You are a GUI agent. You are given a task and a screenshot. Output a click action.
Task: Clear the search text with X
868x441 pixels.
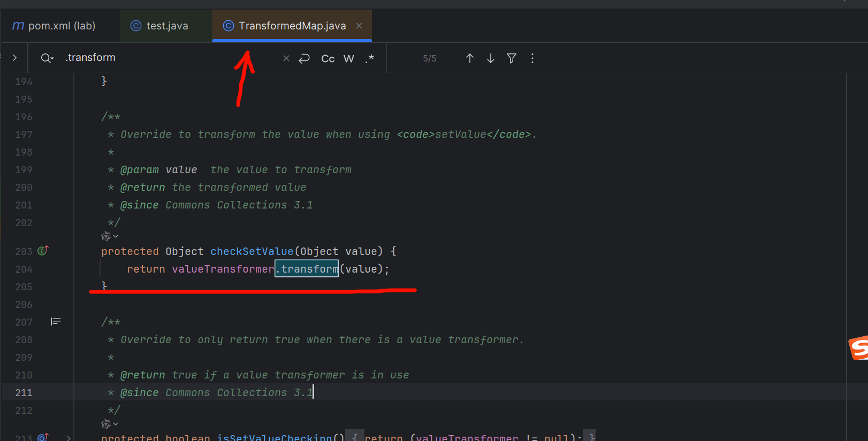(x=286, y=58)
